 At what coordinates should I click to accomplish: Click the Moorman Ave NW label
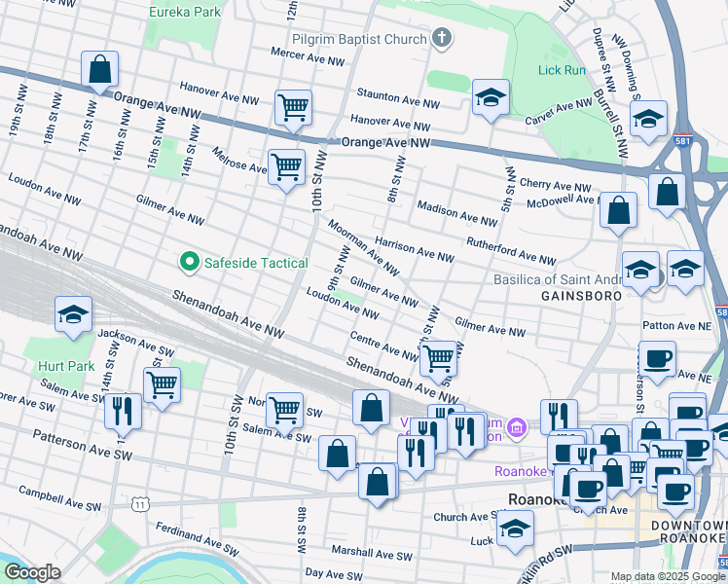364,247
